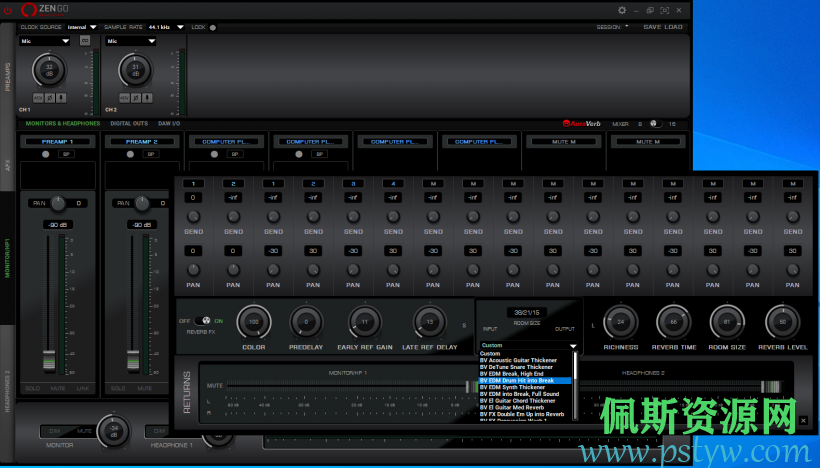
Task: Open CH 1 Mic input type dropdown
Action: 44,41
